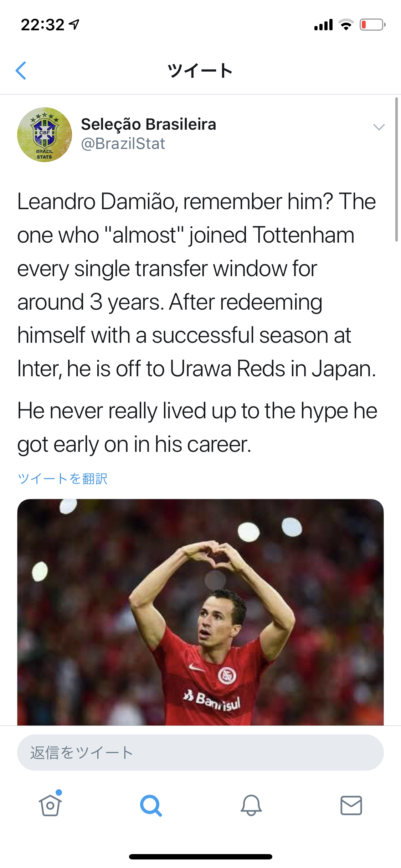Image resolution: width=401 pixels, height=868 pixels.
Task: Tap the Brazil Stats profile avatar
Action: (x=45, y=135)
